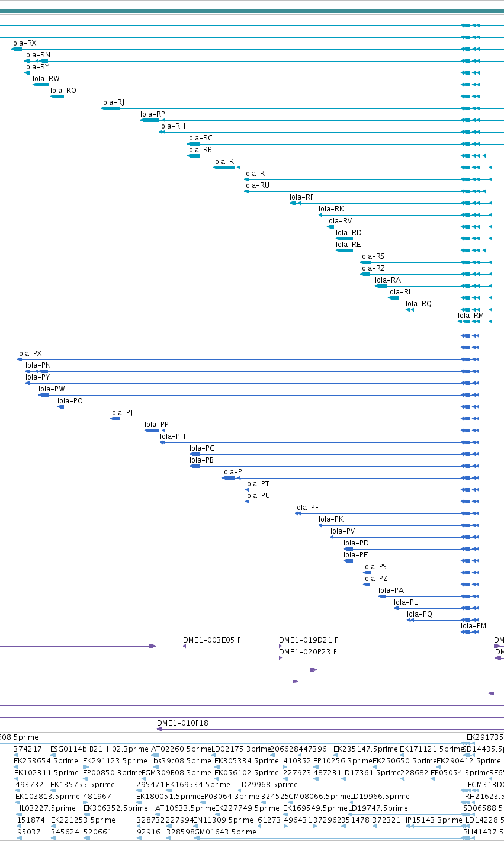Select the lola-PC protein label
The image size is (504, 841).
coord(202,448)
